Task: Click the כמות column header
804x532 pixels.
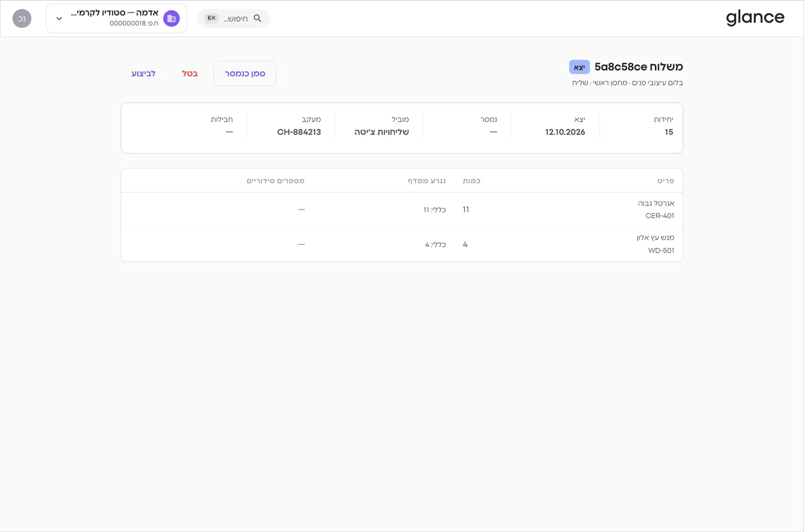Action: click(x=471, y=180)
